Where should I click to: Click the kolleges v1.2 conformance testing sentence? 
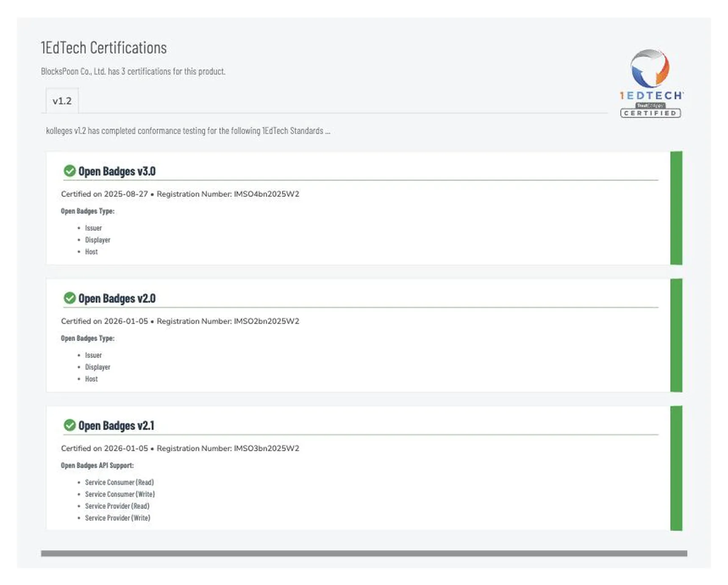(x=188, y=131)
